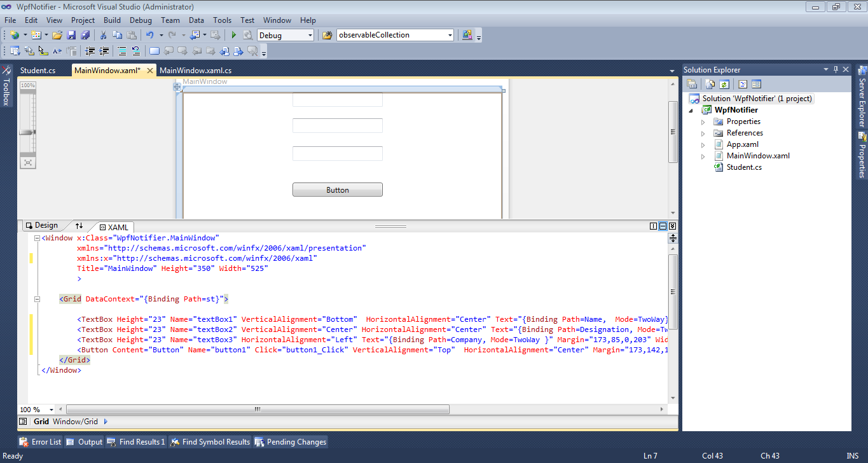Click the Button in the designer preview
868x463 pixels.
click(x=337, y=190)
